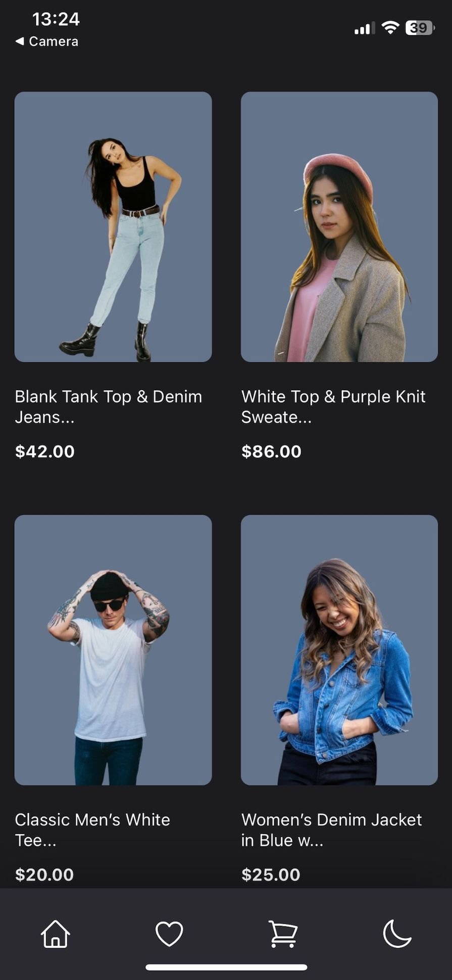
Task: Tap the Wi-Fi status icon
Action: tap(390, 28)
